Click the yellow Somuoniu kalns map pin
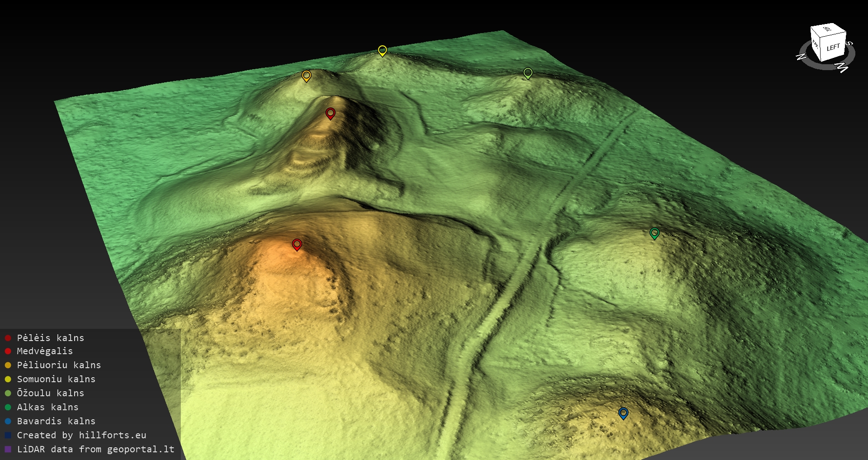 [x=382, y=50]
